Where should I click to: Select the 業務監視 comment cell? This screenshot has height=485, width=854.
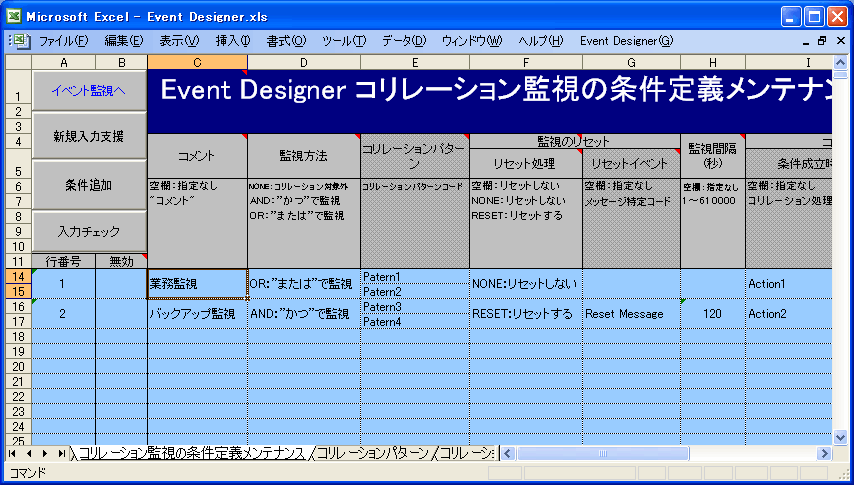pyautogui.click(x=197, y=284)
